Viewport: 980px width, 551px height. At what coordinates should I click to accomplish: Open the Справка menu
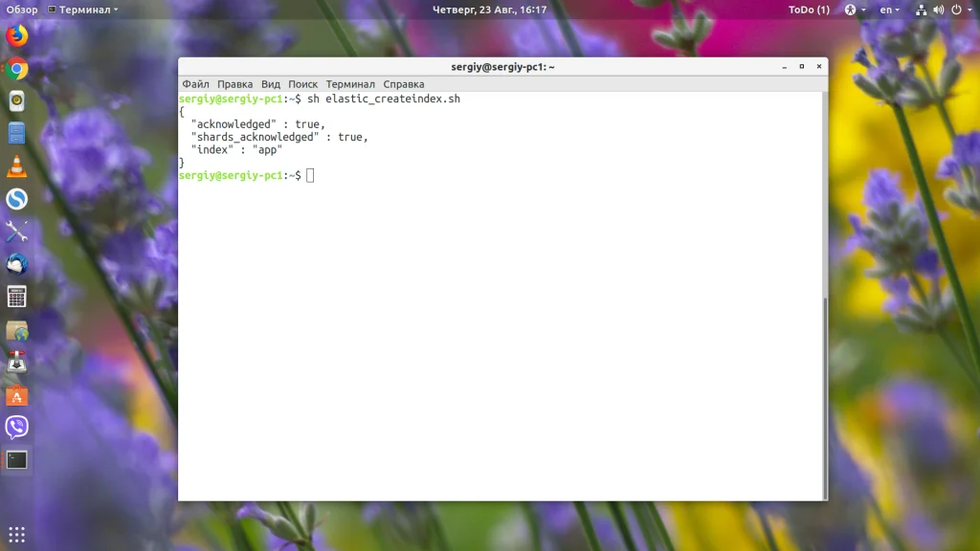click(404, 84)
